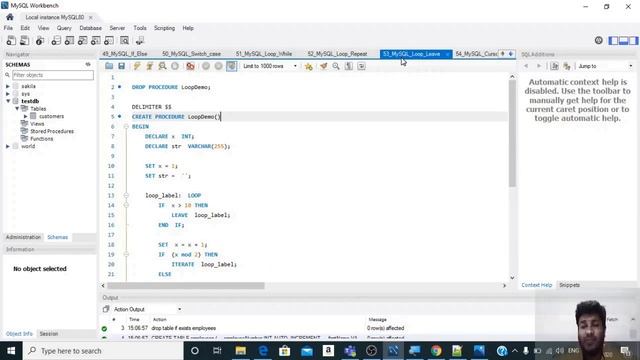
Task: Click the Windows Start button
Action: 11,351
